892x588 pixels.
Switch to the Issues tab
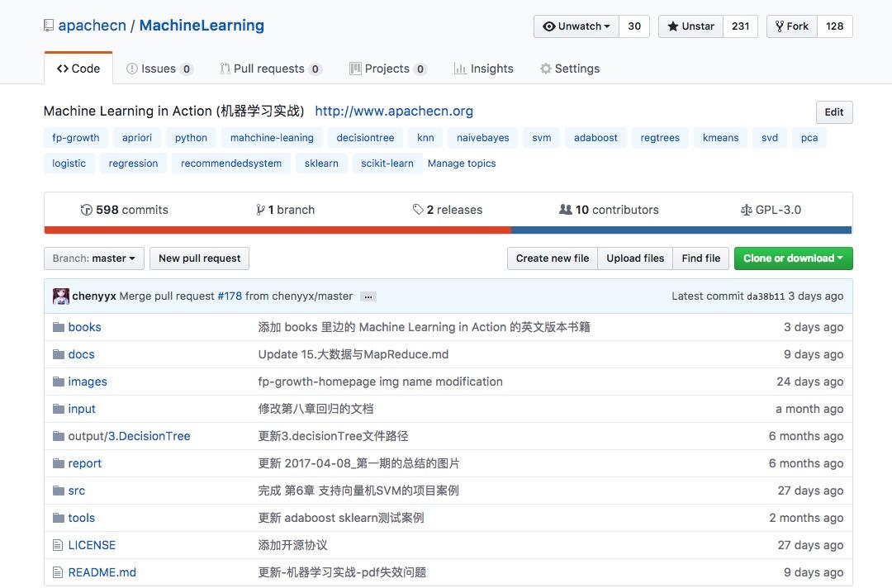point(159,69)
